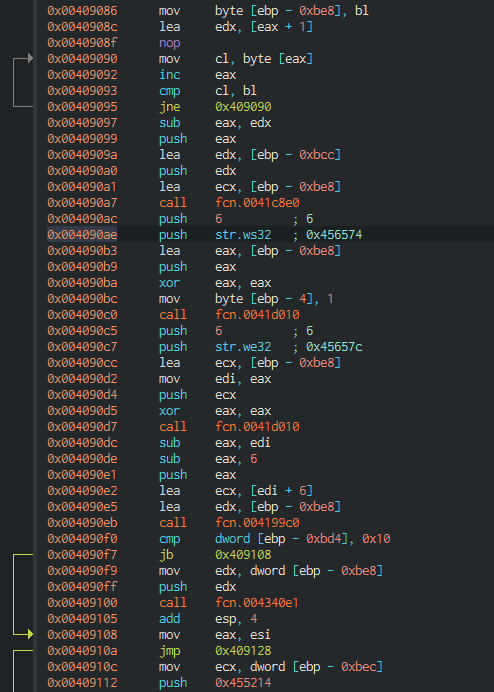Select the 'byte [ebp - 0xbe8], bl' operand
The width and height of the screenshot is (494, 692).
pos(292,11)
